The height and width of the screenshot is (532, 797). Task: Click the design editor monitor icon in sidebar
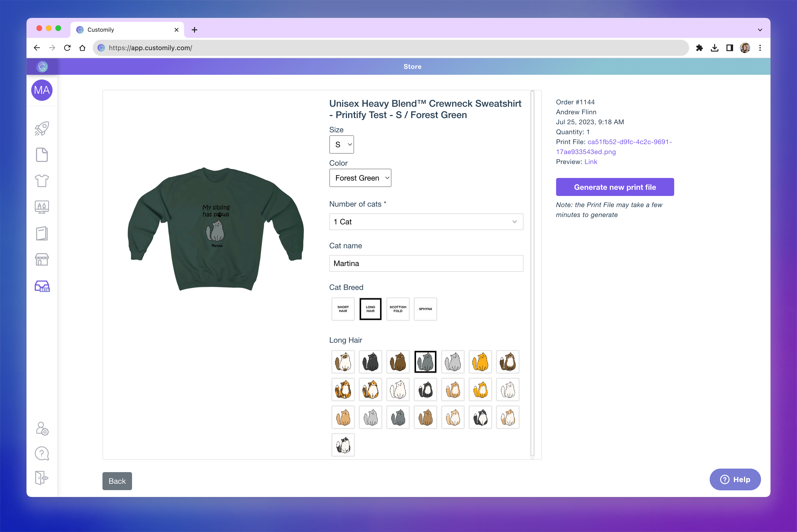click(41, 207)
